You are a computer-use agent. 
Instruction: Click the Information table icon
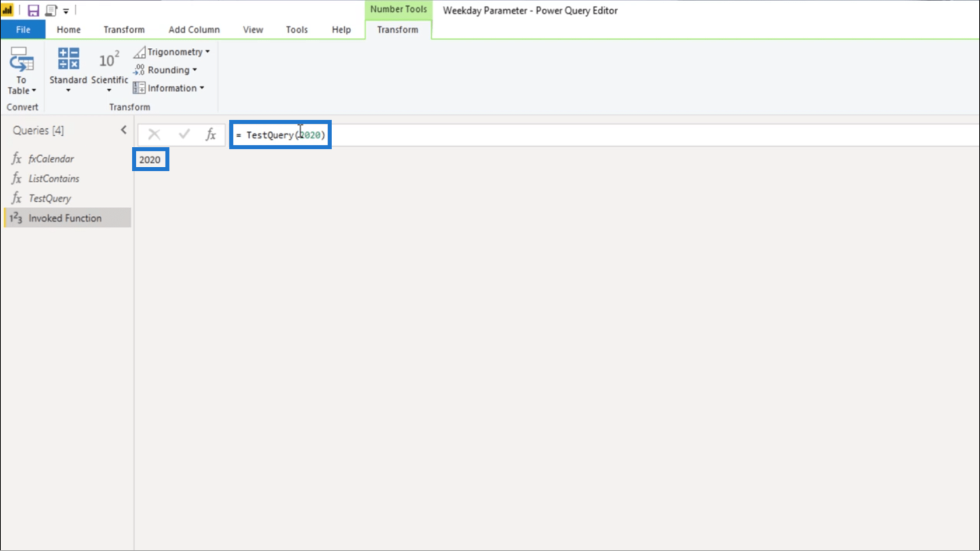(x=139, y=88)
